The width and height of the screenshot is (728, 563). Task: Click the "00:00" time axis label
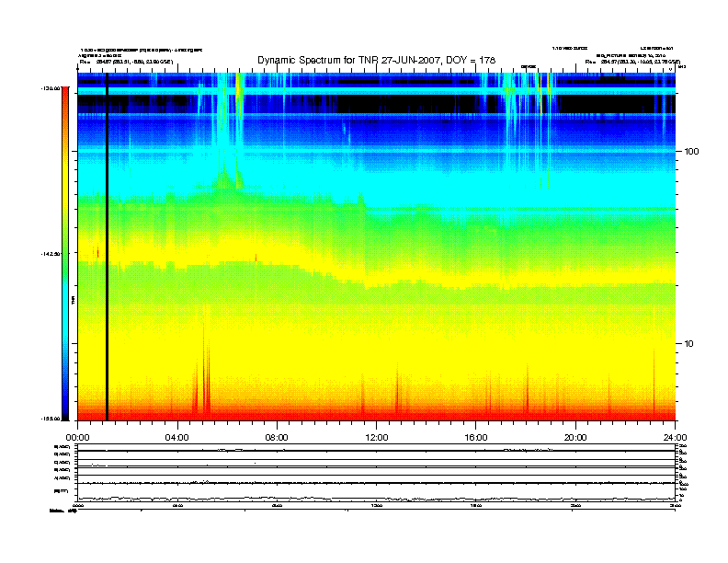pos(77,438)
